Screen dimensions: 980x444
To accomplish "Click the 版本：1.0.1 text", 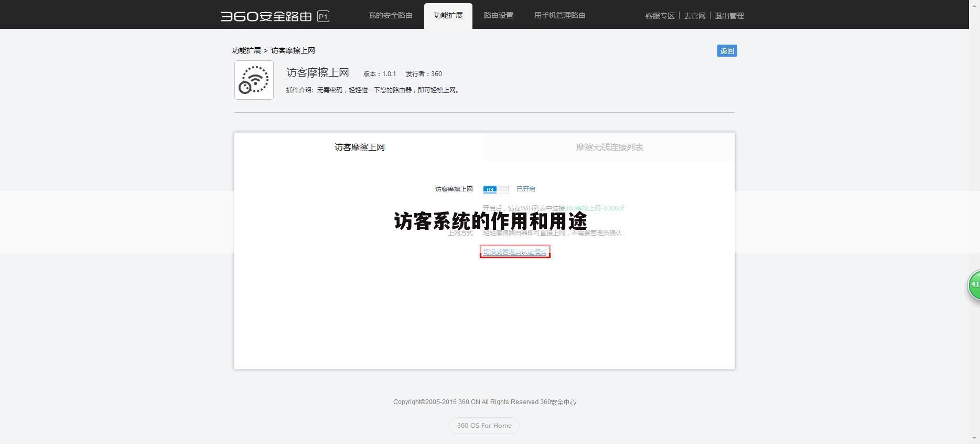I will point(380,74).
